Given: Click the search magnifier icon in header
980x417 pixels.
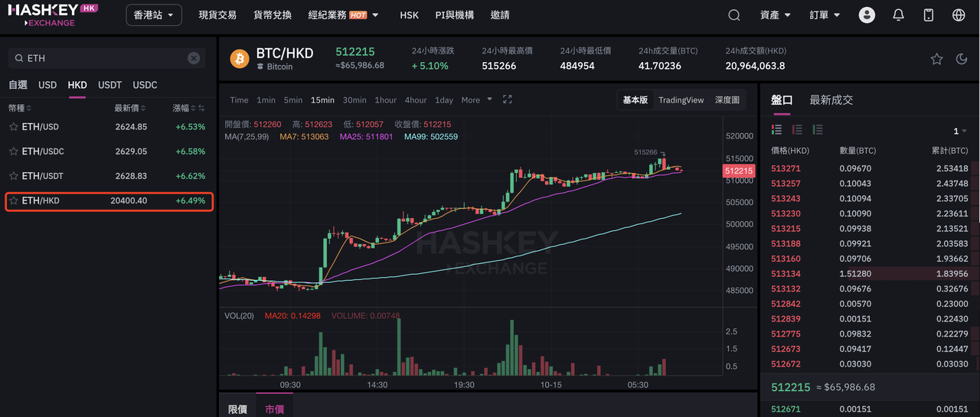Looking at the screenshot, I should 733,15.
